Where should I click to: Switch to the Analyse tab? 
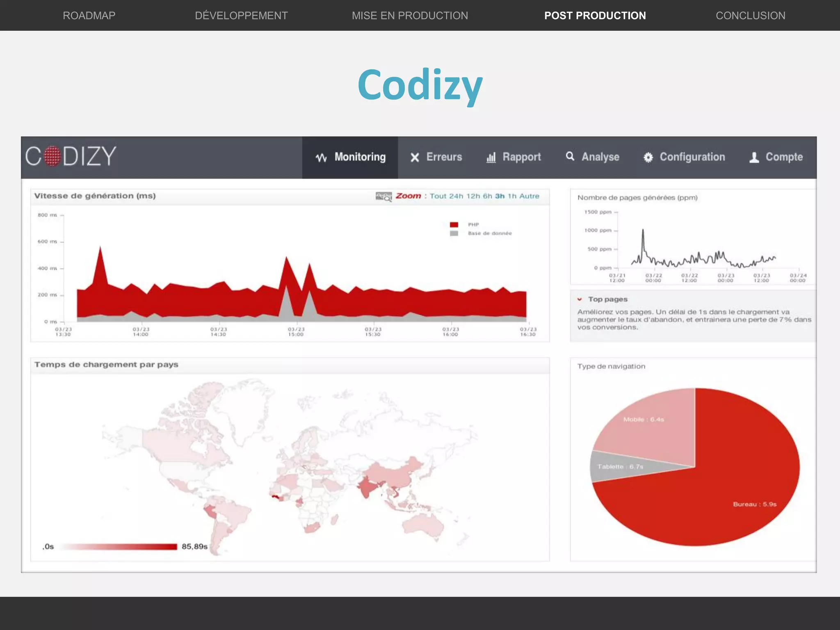coord(592,157)
